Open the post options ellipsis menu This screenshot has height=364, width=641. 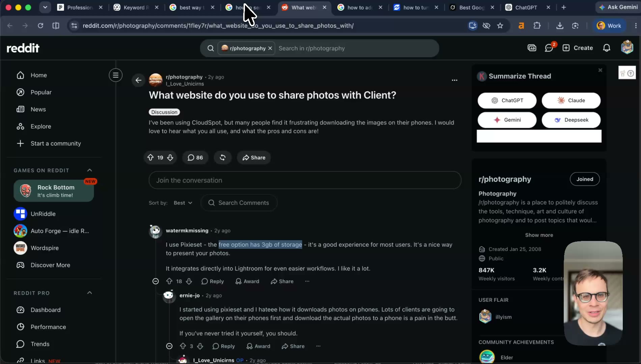pyautogui.click(x=454, y=80)
